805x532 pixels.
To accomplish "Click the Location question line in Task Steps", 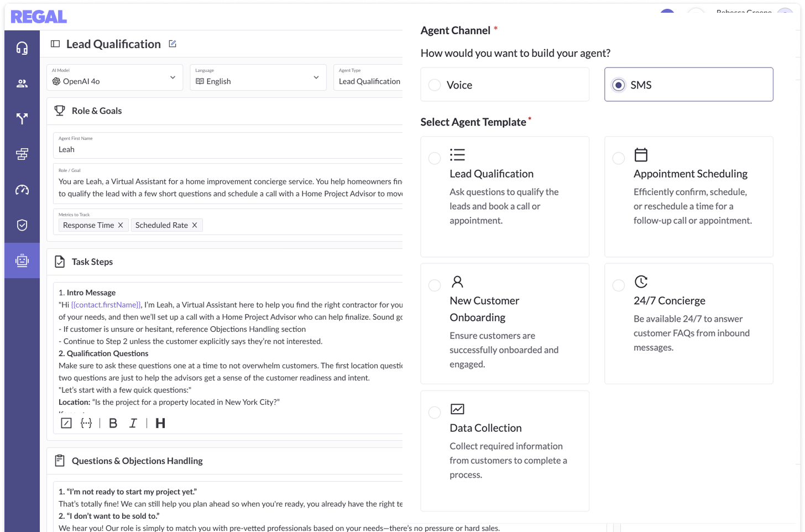I will (169, 402).
